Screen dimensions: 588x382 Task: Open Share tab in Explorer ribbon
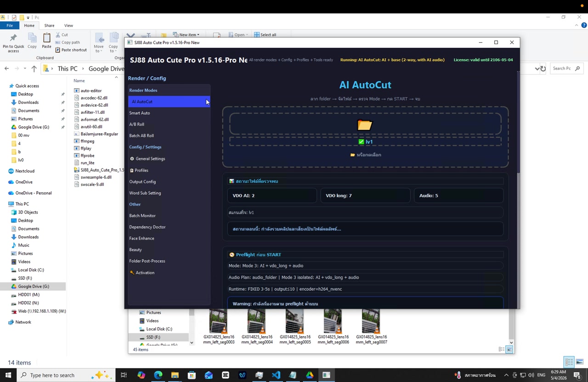tap(49, 26)
